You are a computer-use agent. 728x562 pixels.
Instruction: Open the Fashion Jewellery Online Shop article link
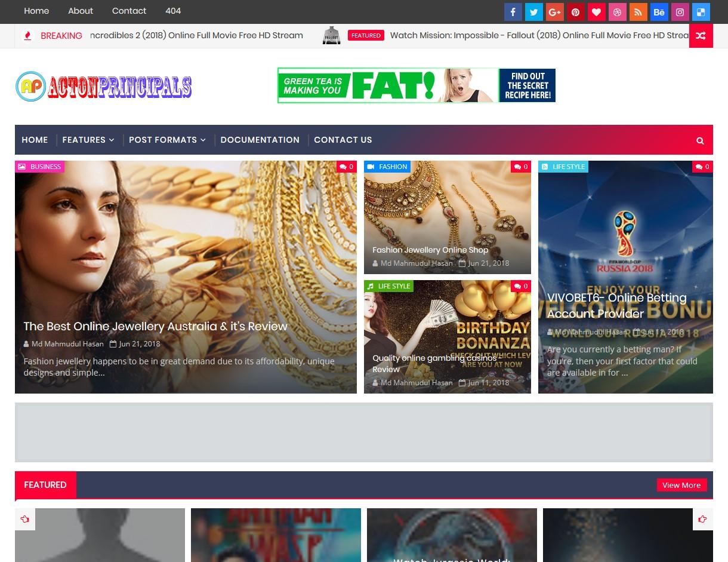click(430, 250)
